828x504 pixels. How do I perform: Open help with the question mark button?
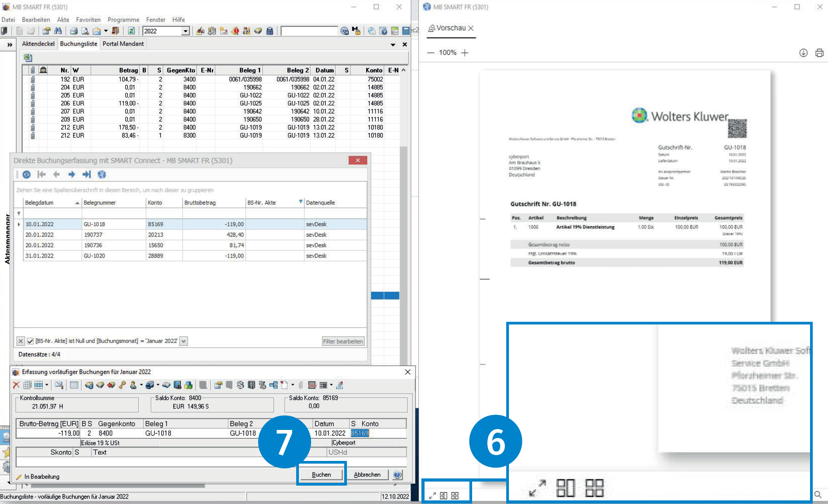click(x=397, y=475)
